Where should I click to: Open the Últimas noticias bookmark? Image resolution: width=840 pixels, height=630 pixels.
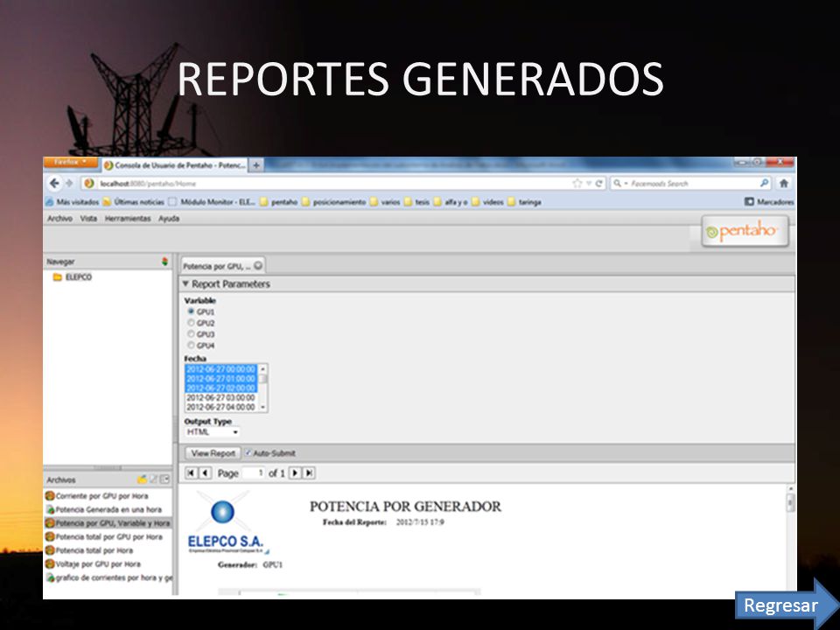coord(134,202)
